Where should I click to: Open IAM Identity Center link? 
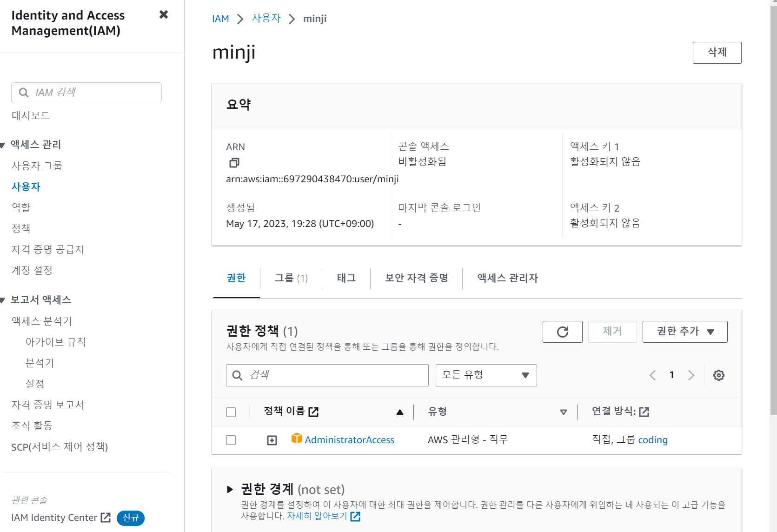[54, 518]
